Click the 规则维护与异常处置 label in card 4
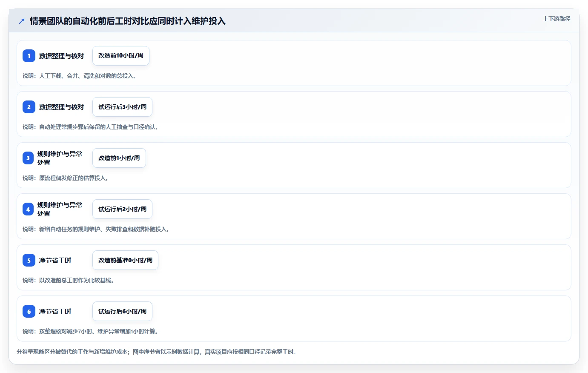588x373 pixels. pyautogui.click(x=60, y=209)
